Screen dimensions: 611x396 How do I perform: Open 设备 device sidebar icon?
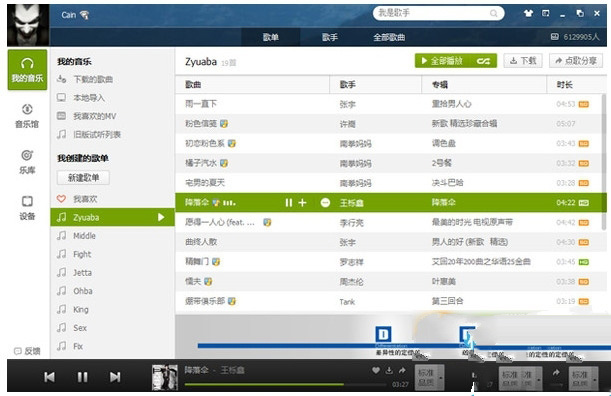click(27, 208)
